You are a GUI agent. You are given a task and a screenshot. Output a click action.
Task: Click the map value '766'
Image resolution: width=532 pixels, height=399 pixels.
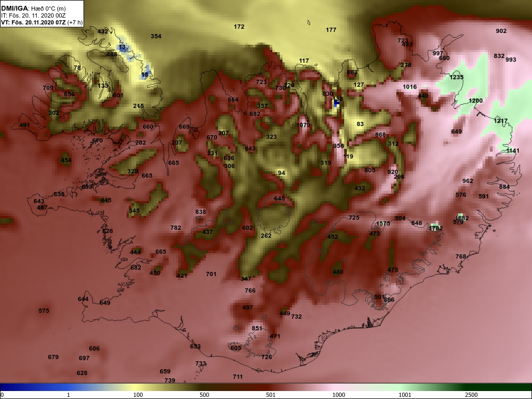tap(250, 291)
